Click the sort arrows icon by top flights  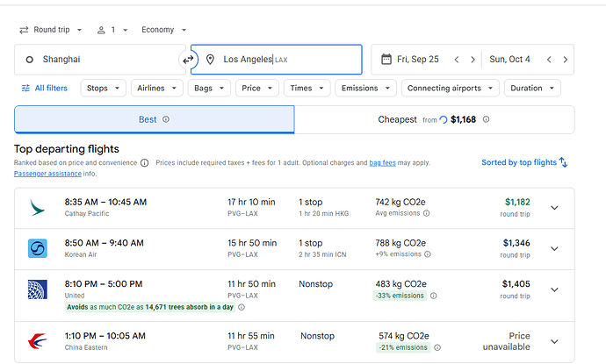pyautogui.click(x=564, y=162)
